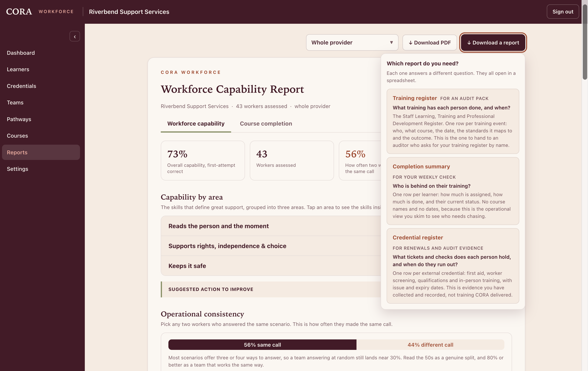Sign out of the account
The height and width of the screenshot is (371, 588).
click(x=563, y=11)
